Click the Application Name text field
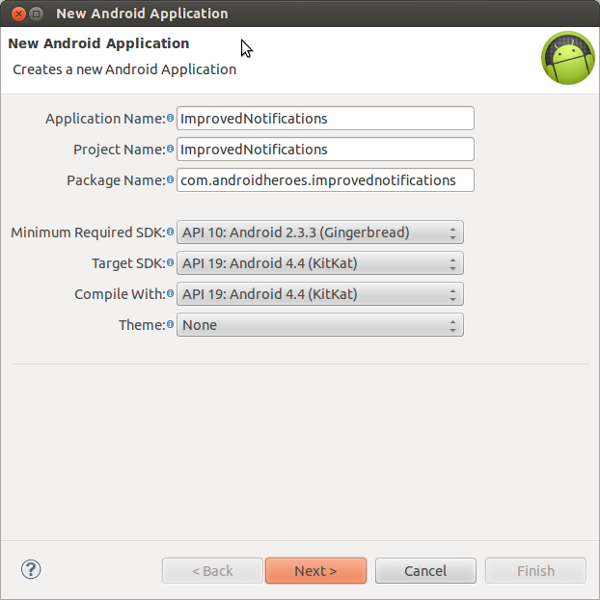This screenshot has width=600, height=600. pos(325,118)
